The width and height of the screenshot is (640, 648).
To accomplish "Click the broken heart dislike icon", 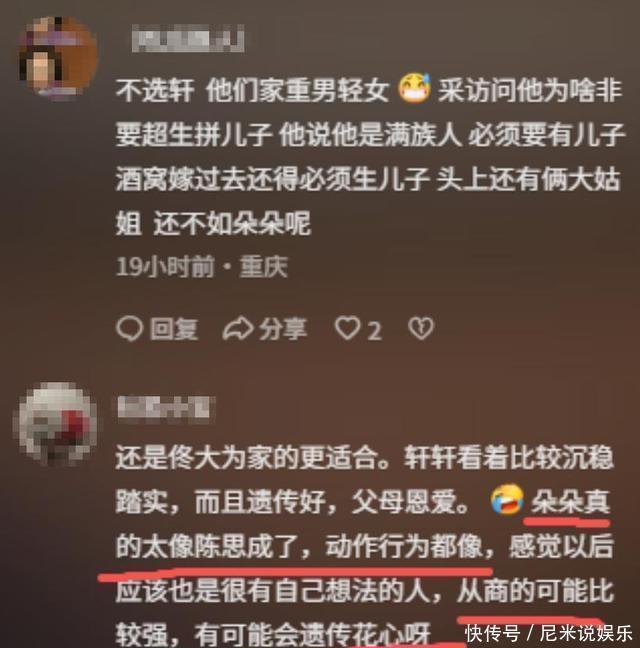I will coord(421,329).
